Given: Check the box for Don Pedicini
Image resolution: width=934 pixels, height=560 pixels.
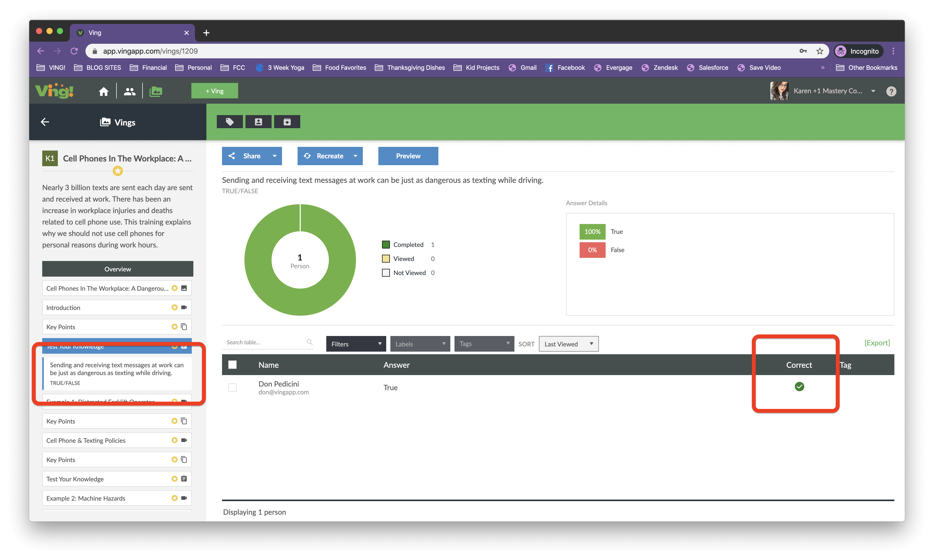Looking at the screenshot, I should click(232, 388).
